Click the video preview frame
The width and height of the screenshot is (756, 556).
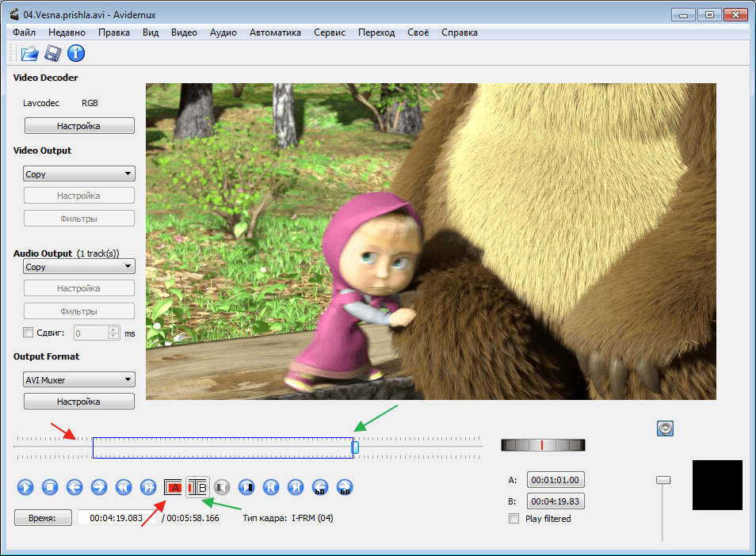[431, 242]
